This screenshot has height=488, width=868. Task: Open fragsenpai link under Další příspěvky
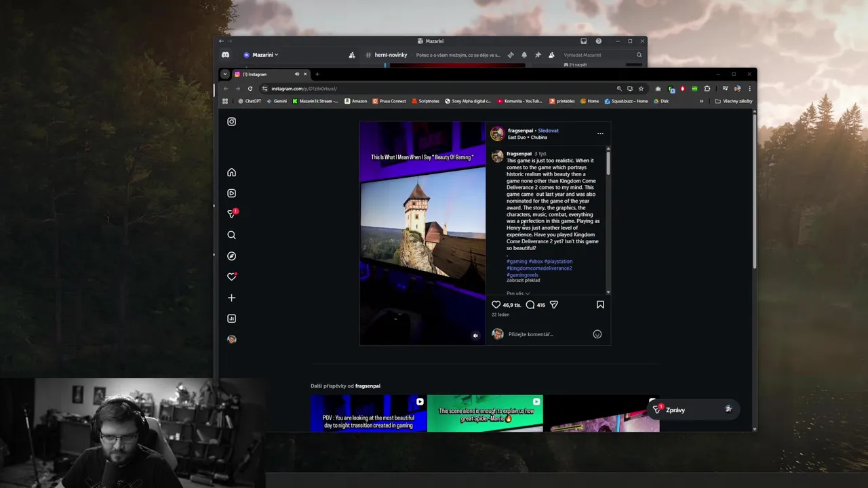point(368,386)
